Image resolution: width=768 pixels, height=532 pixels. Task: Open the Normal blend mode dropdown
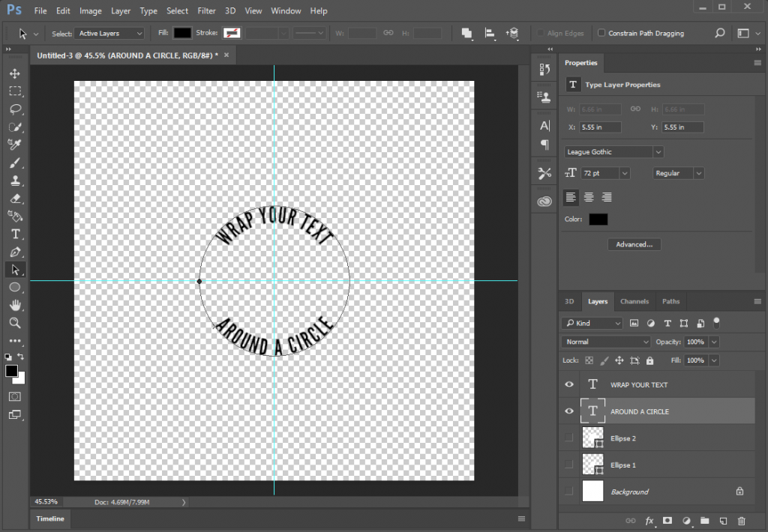point(606,342)
